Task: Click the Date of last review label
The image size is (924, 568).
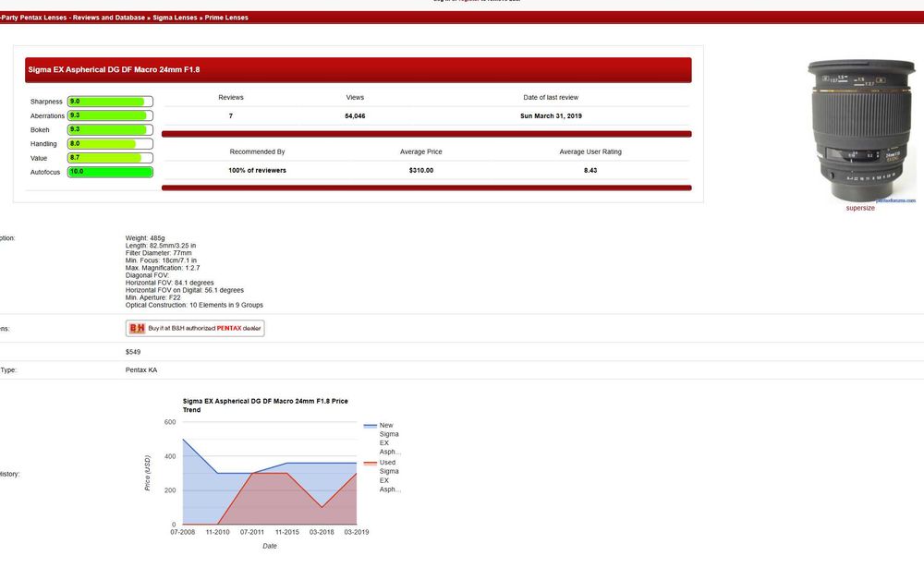Action: click(551, 98)
